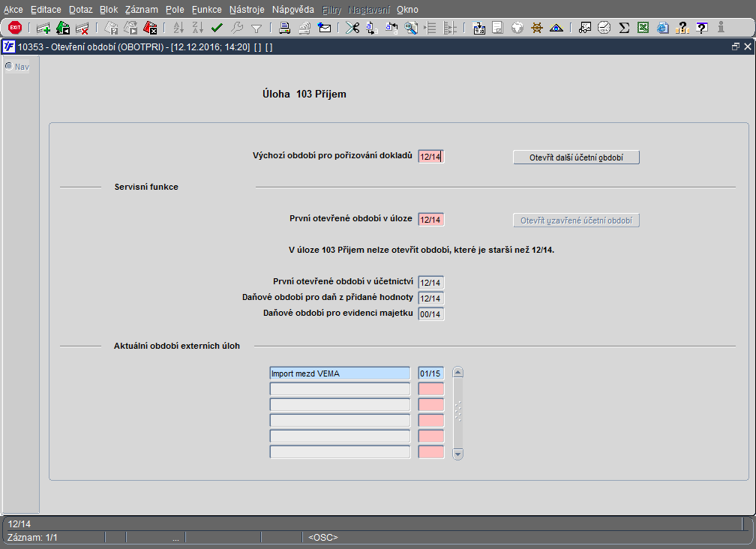Open the Funkce menu
756x549 pixels.
207,10
